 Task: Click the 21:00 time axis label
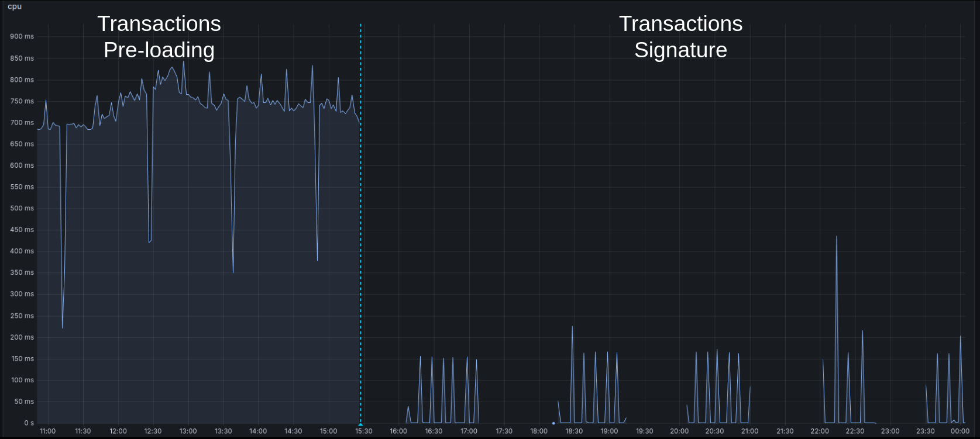[x=749, y=431]
